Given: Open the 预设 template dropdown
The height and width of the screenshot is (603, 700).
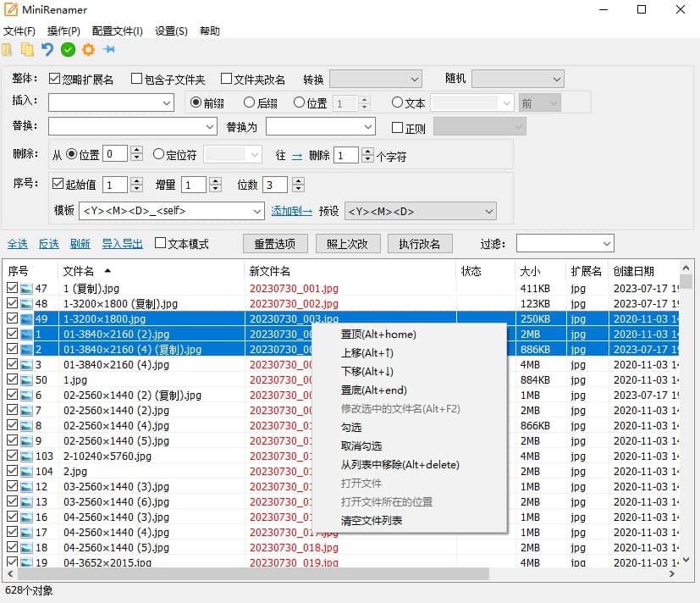Looking at the screenshot, I should point(420,211).
